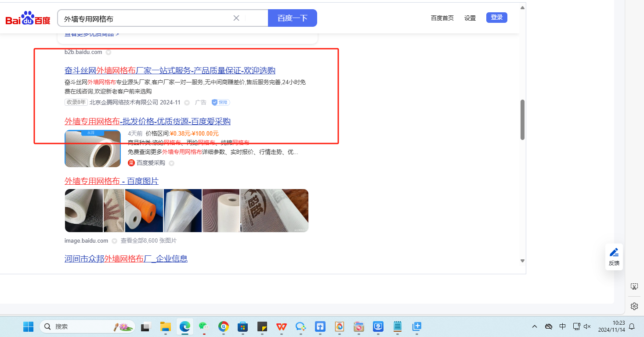644x337 pixels.
Task: Open the dark wood logo mesh image
Action: point(275,211)
